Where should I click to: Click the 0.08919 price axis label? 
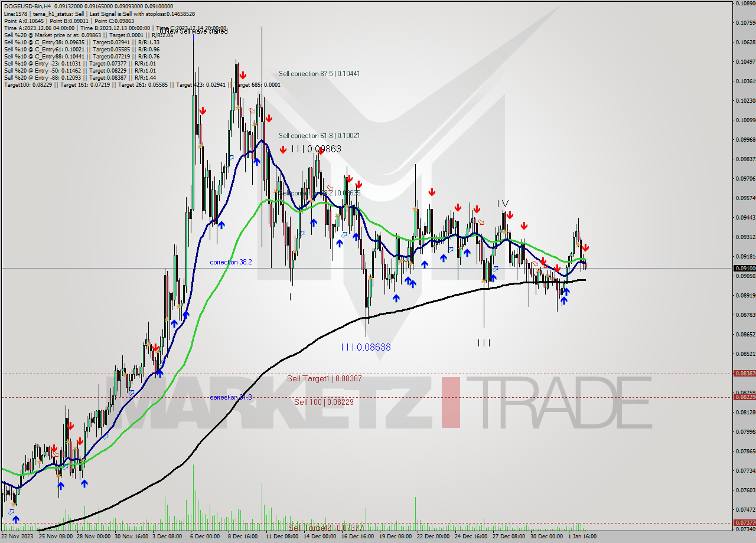pos(745,295)
